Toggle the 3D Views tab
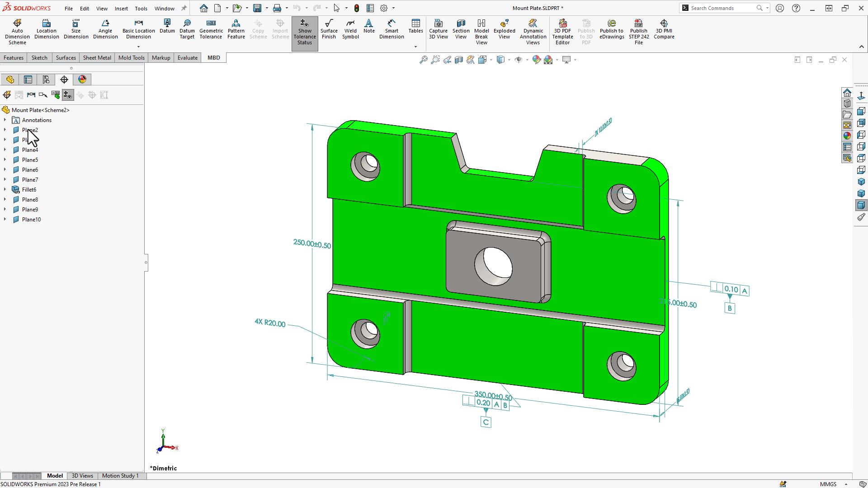The image size is (868, 488). click(x=83, y=475)
